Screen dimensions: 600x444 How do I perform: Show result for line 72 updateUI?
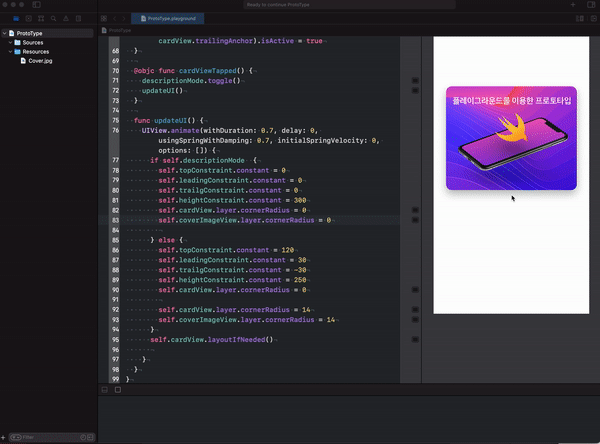click(415, 90)
